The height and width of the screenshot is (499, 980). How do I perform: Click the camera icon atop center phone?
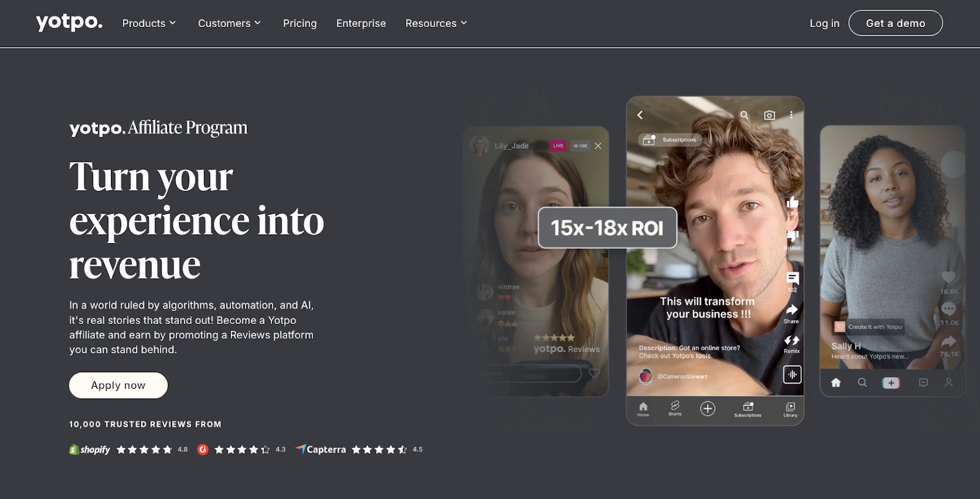point(769,115)
